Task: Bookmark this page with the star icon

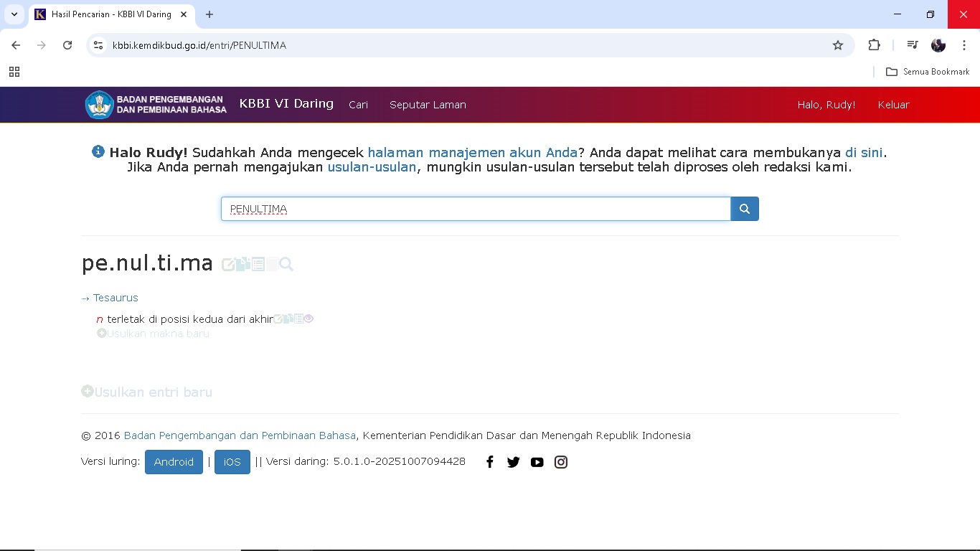Action: pos(837,45)
